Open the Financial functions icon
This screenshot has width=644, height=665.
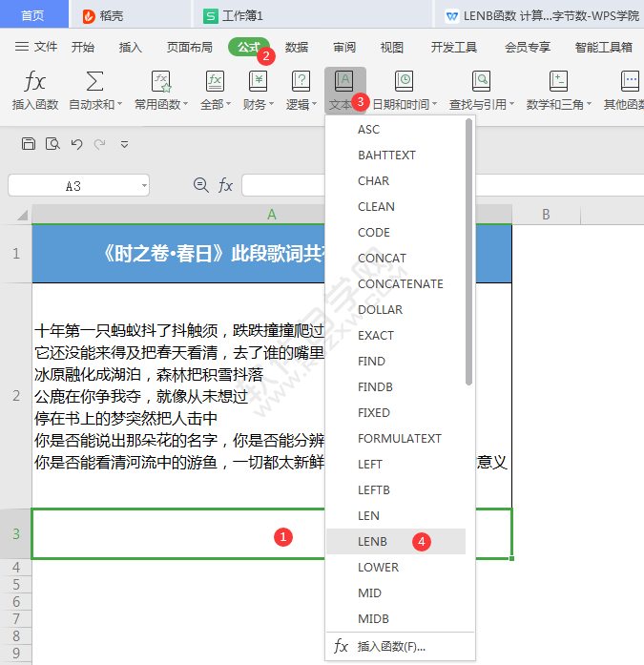tap(258, 81)
